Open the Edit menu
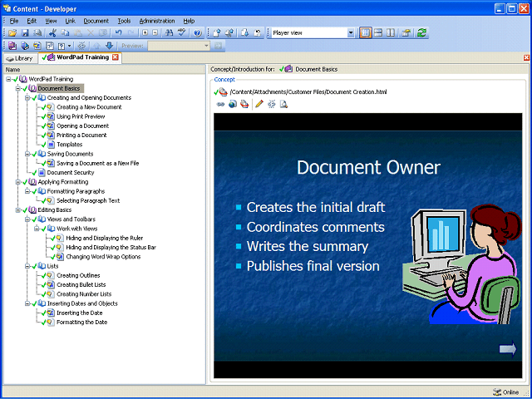The image size is (532, 399). click(32, 21)
